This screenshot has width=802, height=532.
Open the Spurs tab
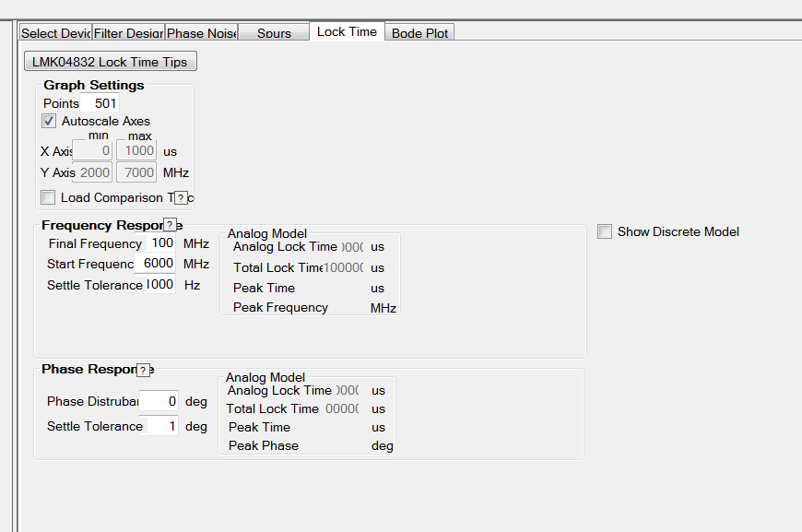point(273,32)
